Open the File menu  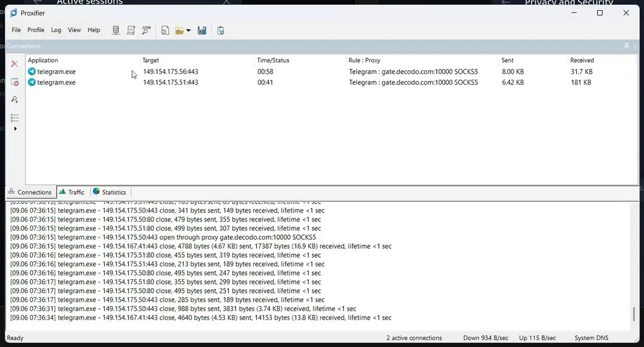16,30
